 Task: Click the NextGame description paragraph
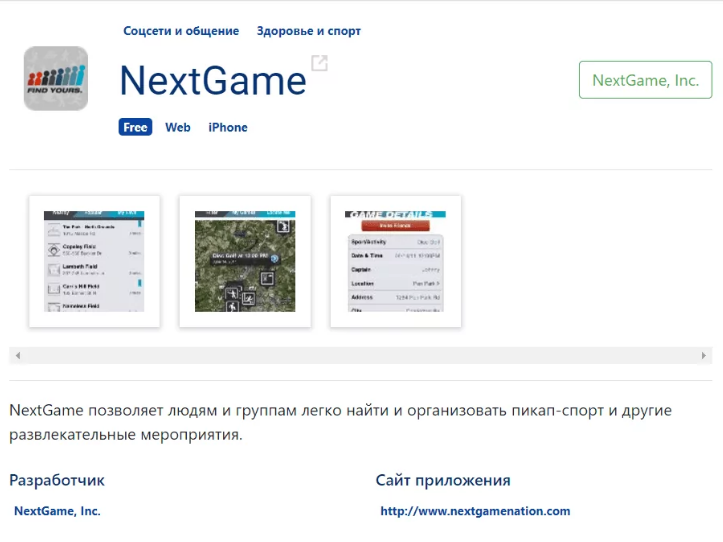pyautogui.click(x=341, y=422)
